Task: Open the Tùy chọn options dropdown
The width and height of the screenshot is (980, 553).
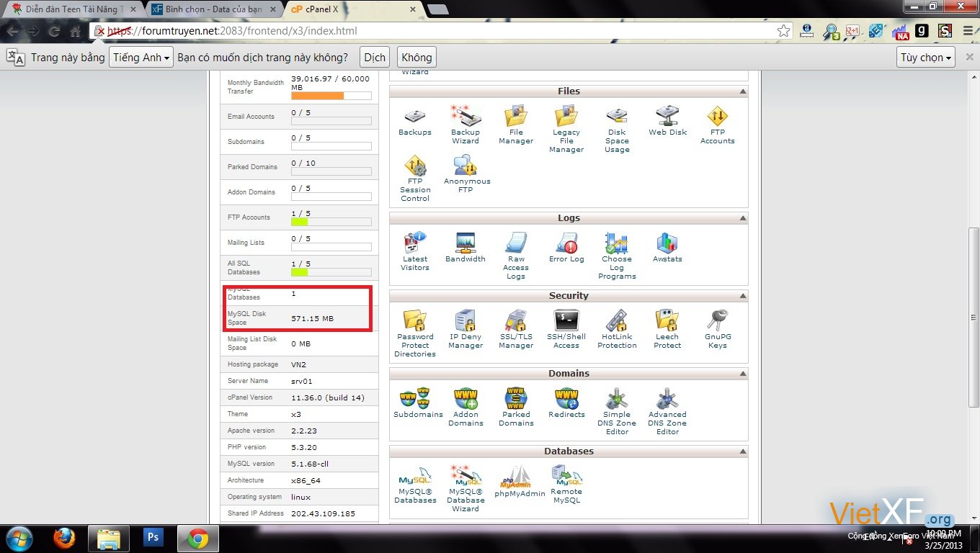Action: point(927,58)
